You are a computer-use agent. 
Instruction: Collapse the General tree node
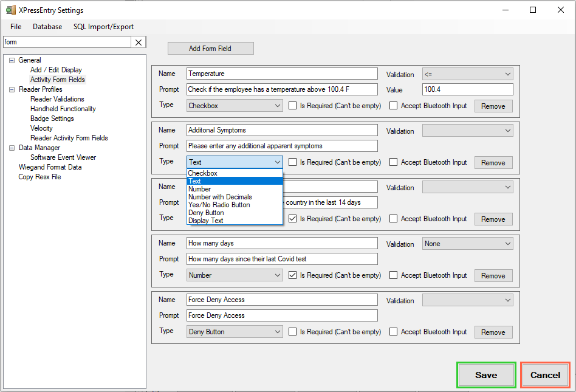pyautogui.click(x=12, y=60)
